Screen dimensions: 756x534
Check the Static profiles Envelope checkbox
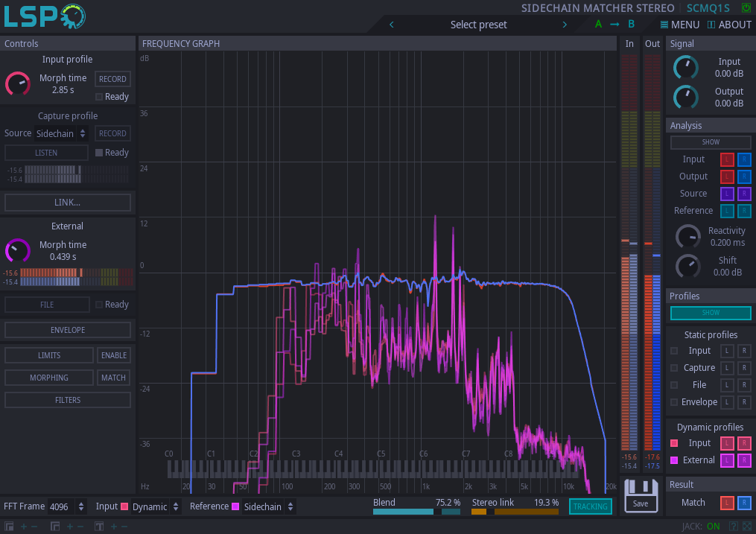675,402
